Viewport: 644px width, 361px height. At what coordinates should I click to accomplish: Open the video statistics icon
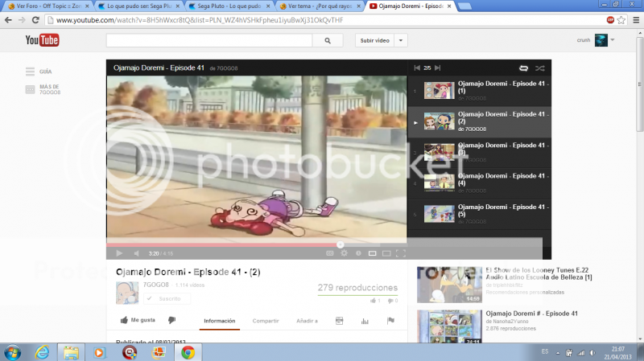click(x=365, y=321)
